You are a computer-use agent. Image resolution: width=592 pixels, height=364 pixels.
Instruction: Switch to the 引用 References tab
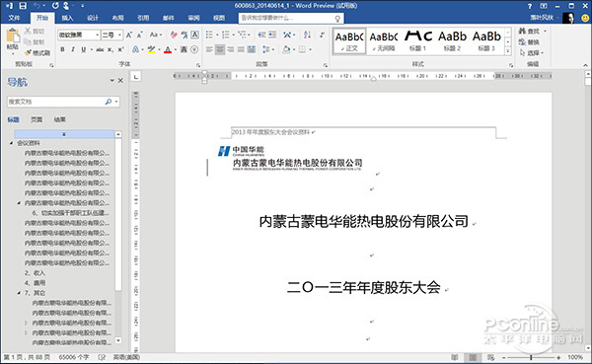pos(143,18)
